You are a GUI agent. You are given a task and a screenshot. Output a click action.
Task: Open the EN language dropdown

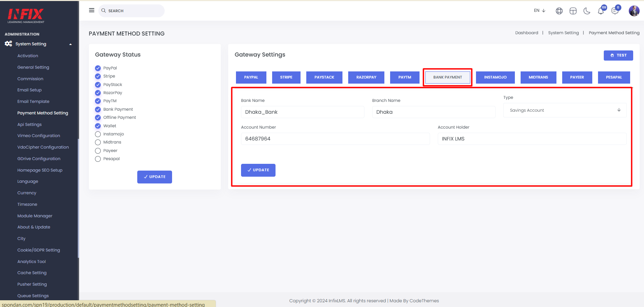pos(540,10)
